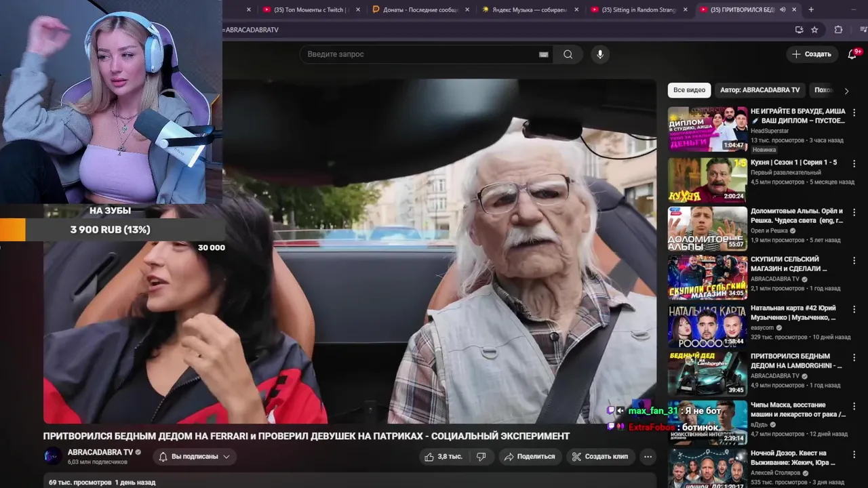Mute the tab via its speaker icon
Screen dimensions: 868x488
point(783,9)
